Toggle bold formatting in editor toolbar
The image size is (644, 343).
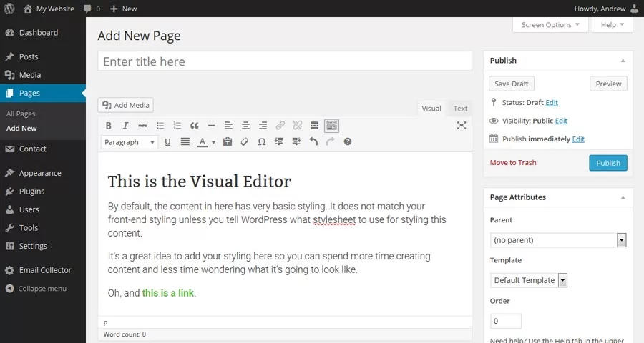click(109, 126)
